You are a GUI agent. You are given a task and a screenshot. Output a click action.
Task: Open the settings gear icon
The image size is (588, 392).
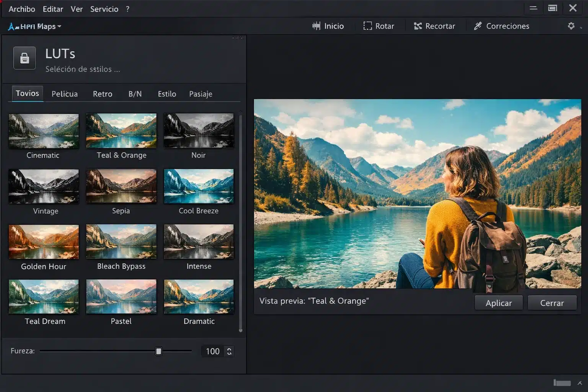click(571, 26)
